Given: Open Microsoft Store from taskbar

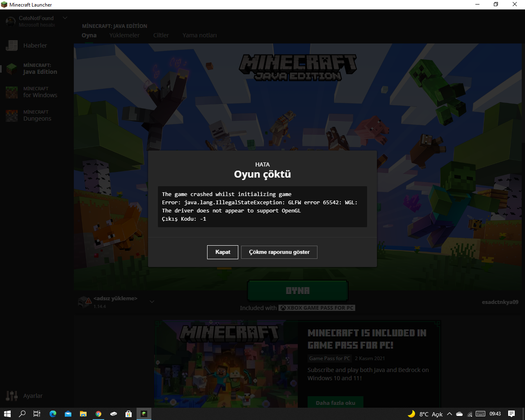Looking at the screenshot, I should pos(128,414).
